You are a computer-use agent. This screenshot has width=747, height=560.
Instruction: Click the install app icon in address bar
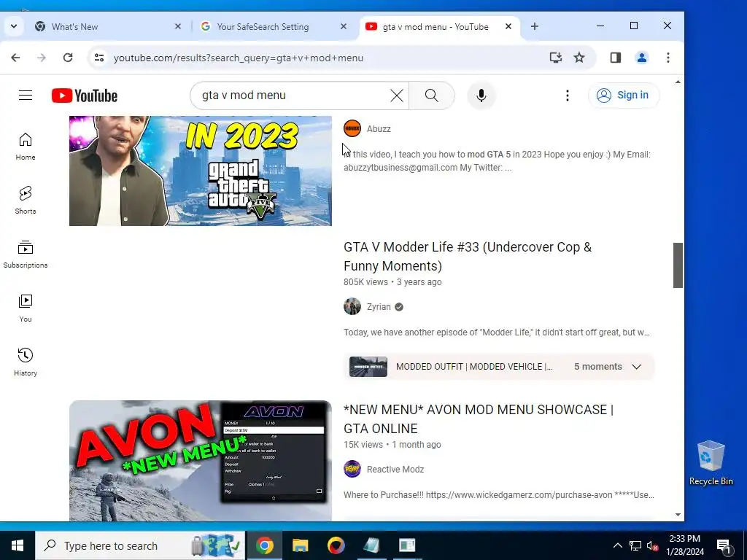(x=555, y=58)
